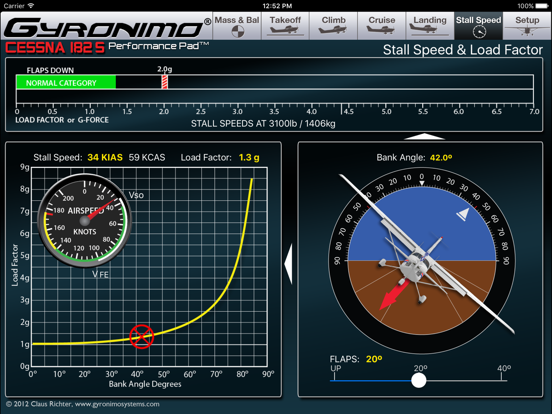Image resolution: width=552 pixels, height=414 pixels.
Task: Tap the airspeed indicator gauge
Action: point(84,221)
